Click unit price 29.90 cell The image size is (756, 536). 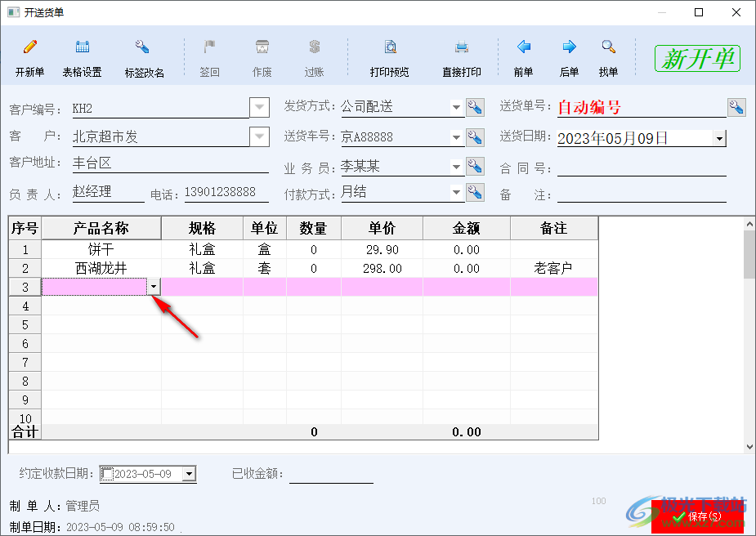click(x=382, y=250)
